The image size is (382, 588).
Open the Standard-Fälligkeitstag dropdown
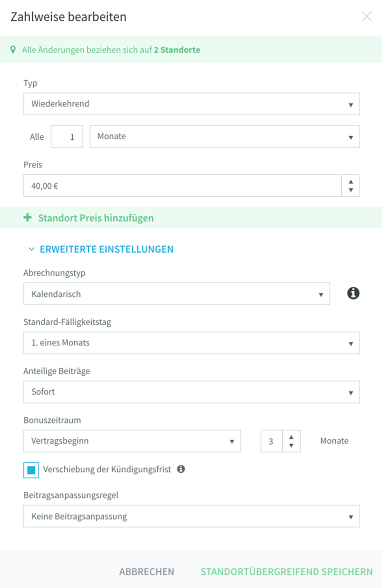click(191, 343)
